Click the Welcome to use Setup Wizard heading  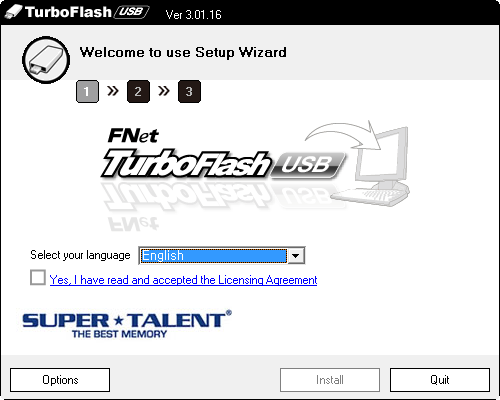pos(183,53)
